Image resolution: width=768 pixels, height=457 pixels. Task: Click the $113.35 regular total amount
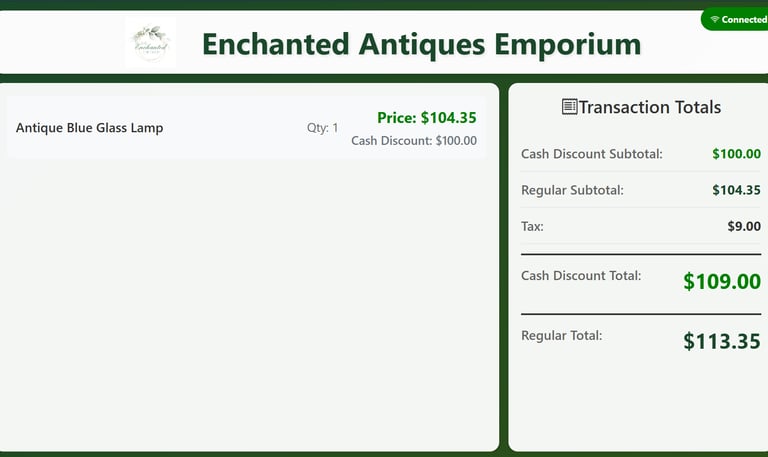point(721,342)
